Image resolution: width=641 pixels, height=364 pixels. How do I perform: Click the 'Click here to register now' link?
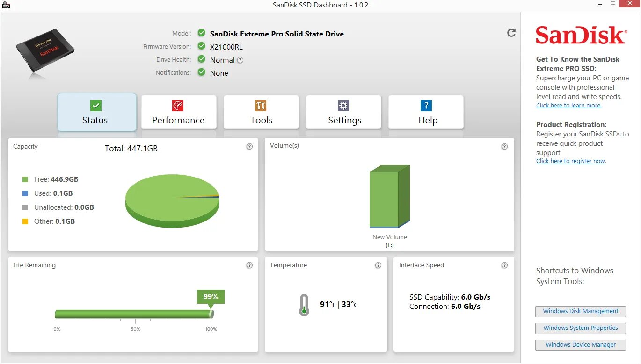tap(571, 161)
